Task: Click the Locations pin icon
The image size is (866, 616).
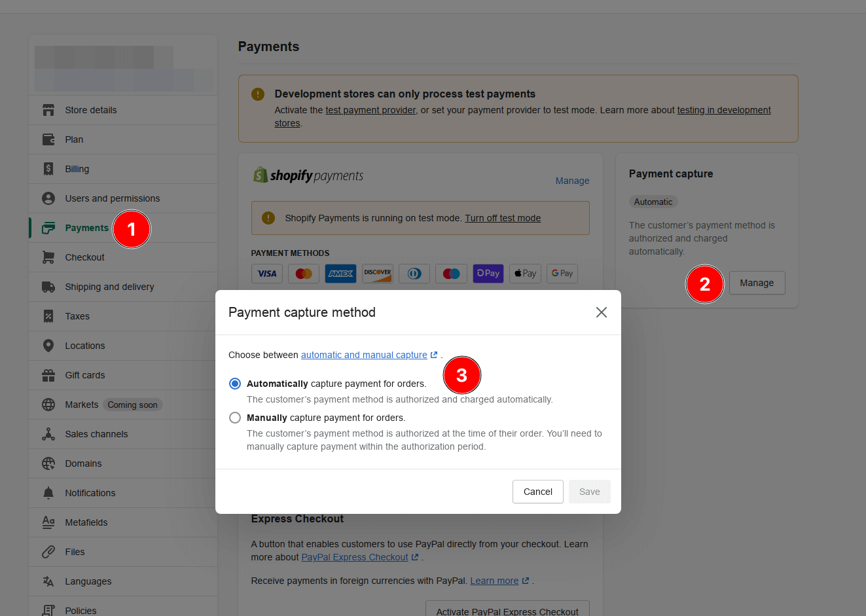Action: 48,346
